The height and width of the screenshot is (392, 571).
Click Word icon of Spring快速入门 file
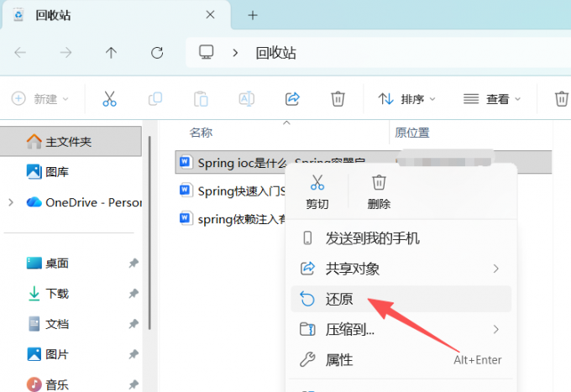pos(186,190)
